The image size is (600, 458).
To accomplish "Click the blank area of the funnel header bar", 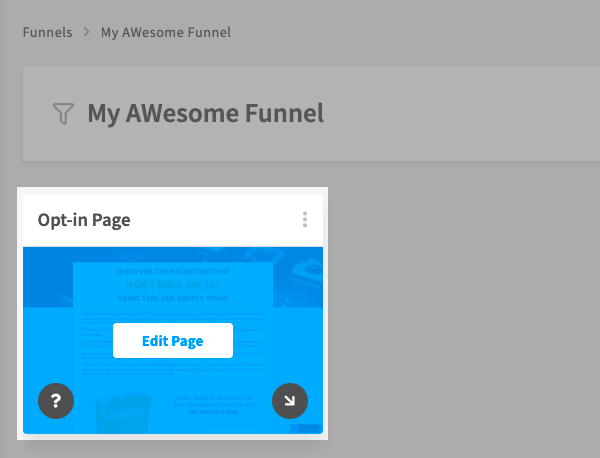I will [460, 114].
